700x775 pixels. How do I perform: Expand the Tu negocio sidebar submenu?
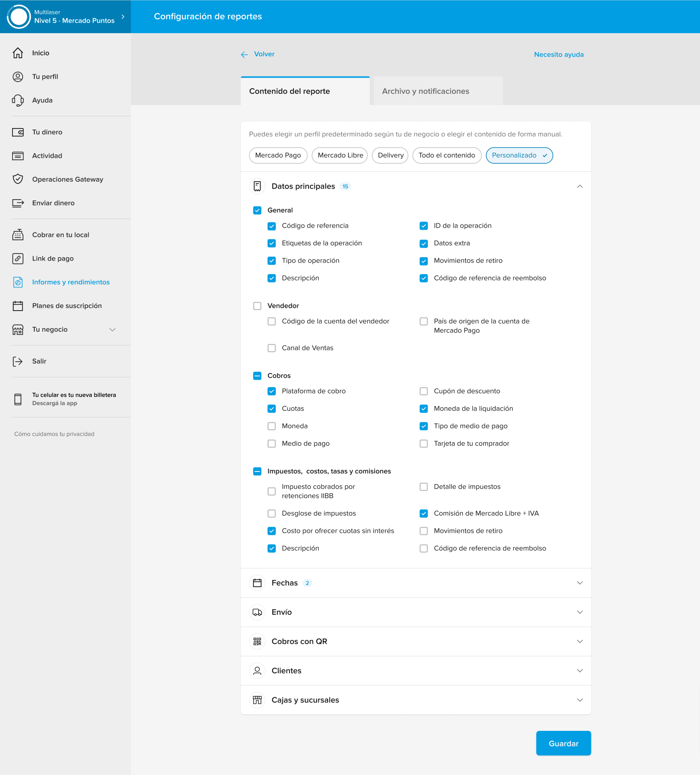pos(112,330)
